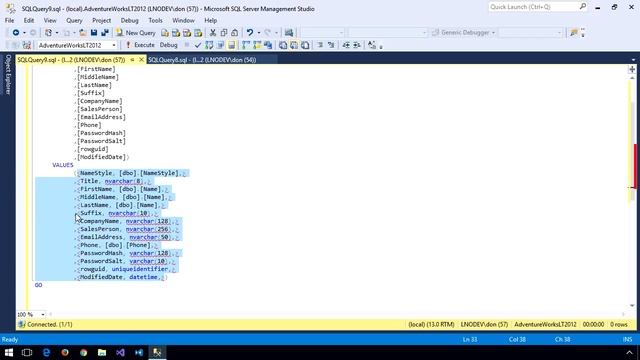Click Specify Values for Template Parameters icon
The height and width of the screenshot is (360, 640).
[x=372, y=45]
